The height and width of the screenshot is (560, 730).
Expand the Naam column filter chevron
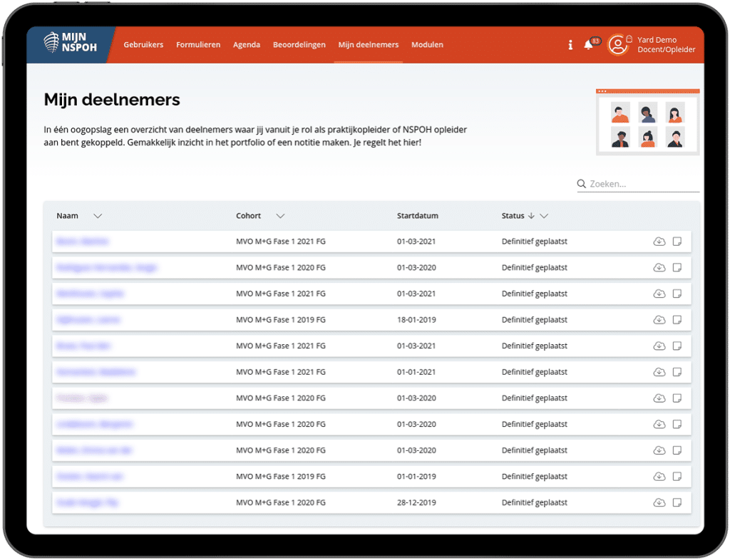click(98, 216)
